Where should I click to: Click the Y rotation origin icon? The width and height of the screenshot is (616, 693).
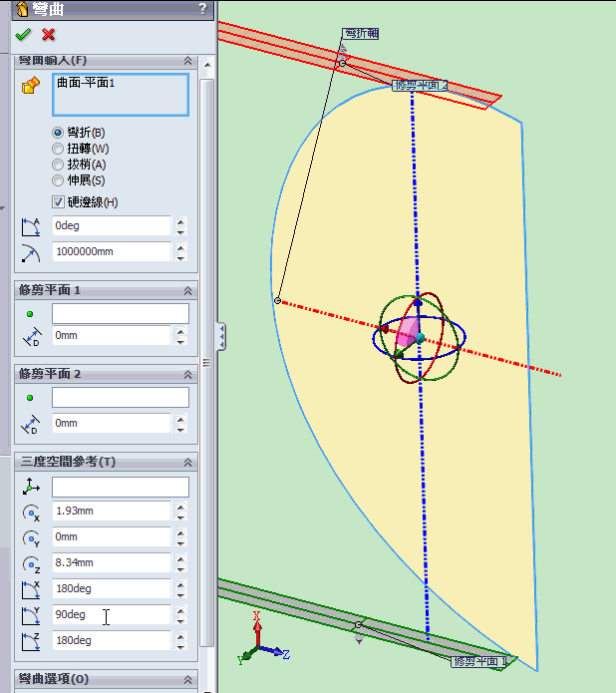click(31, 538)
